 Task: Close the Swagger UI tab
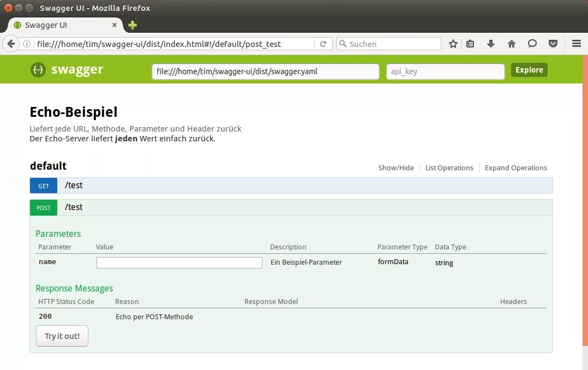pos(115,25)
